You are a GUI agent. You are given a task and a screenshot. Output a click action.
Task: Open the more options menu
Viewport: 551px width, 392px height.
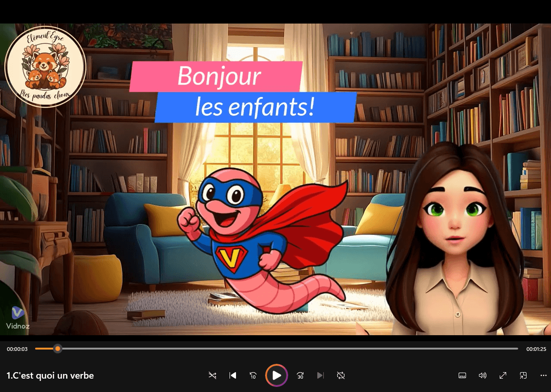click(x=543, y=375)
